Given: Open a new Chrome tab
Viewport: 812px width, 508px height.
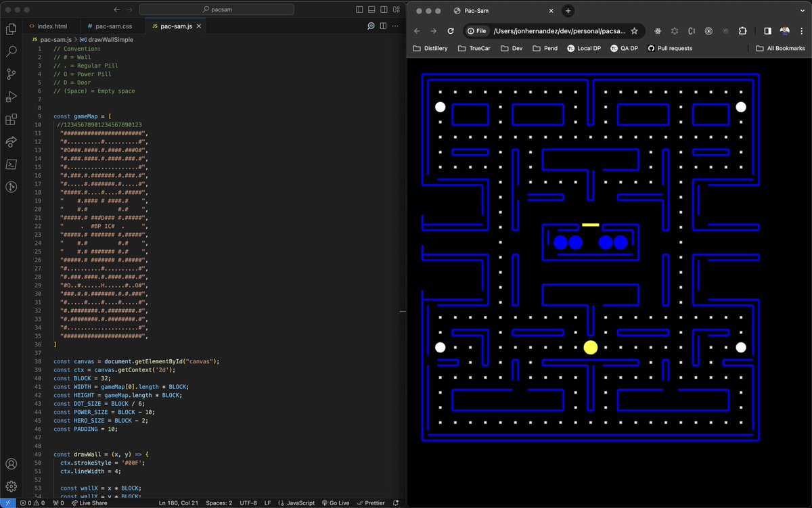Looking at the screenshot, I should tap(568, 11).
